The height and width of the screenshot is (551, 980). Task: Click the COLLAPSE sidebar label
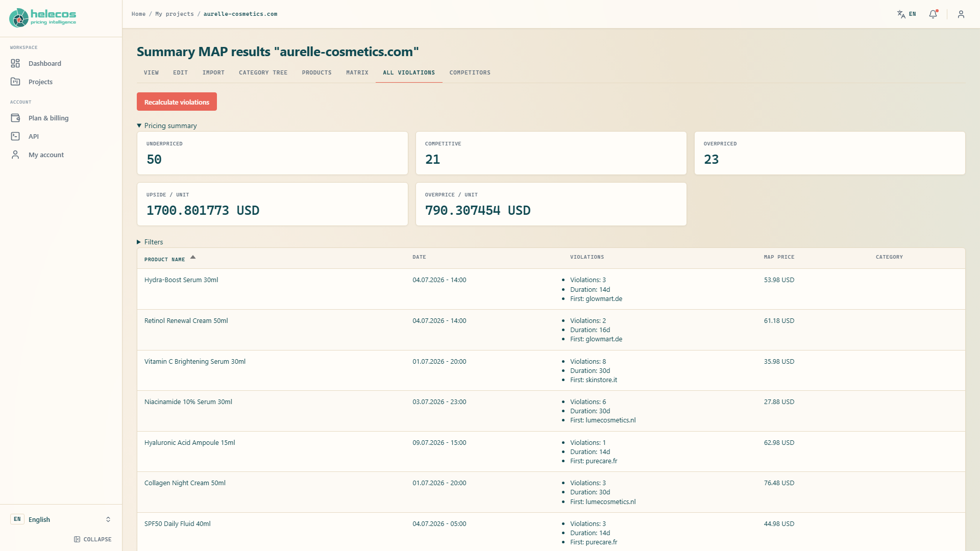pos(97,539)
